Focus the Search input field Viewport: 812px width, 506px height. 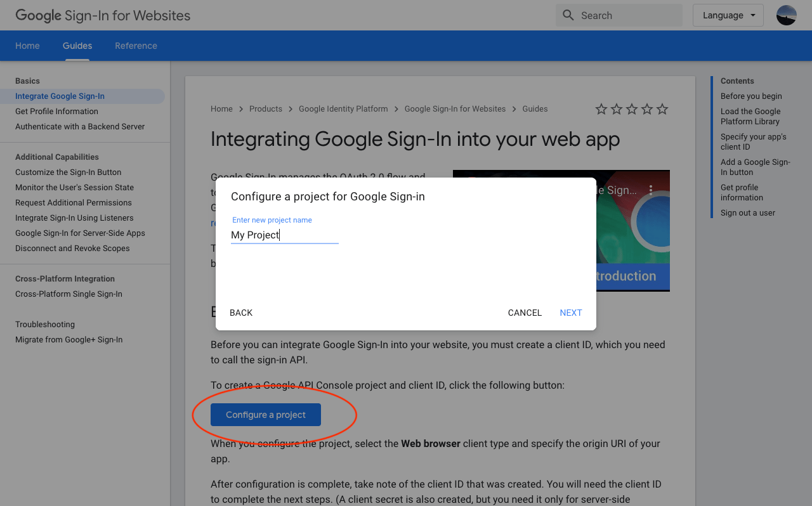tap(619, 15)
